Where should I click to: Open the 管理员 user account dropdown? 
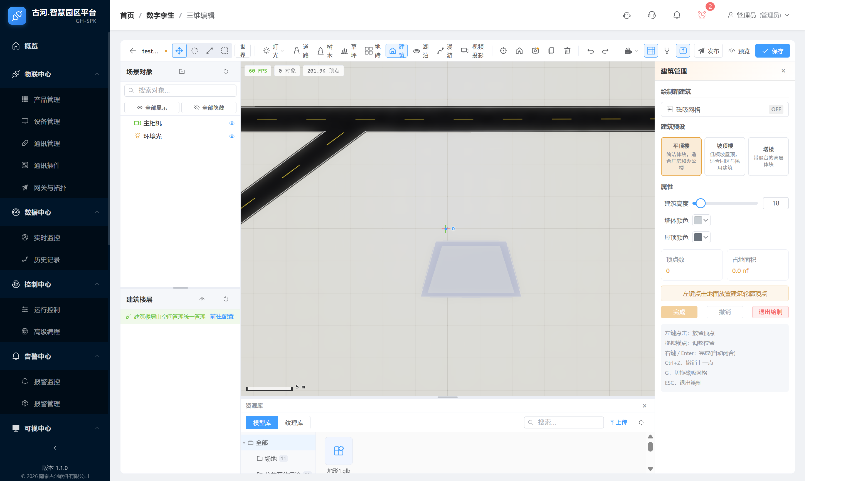coord(758,15)
